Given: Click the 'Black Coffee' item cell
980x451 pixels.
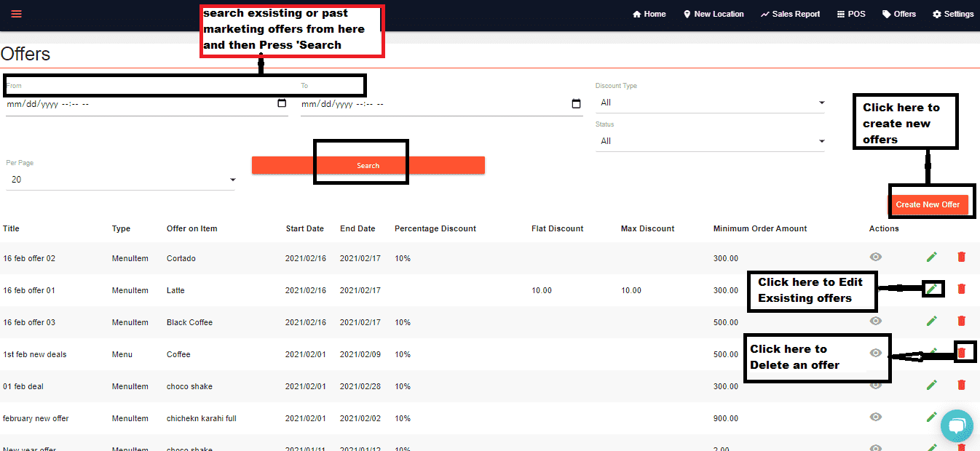Looking at the screenshot, I should (x=189, y=322).
